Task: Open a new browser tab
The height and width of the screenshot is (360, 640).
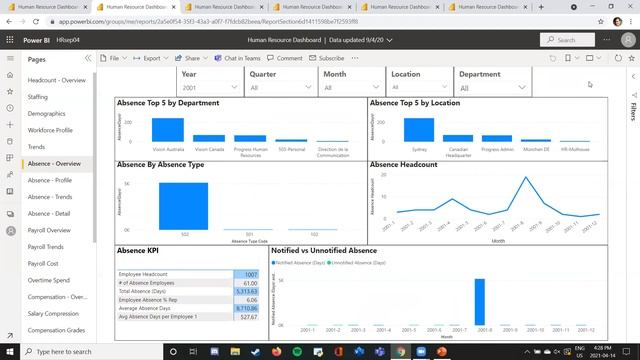Action: 541,7
